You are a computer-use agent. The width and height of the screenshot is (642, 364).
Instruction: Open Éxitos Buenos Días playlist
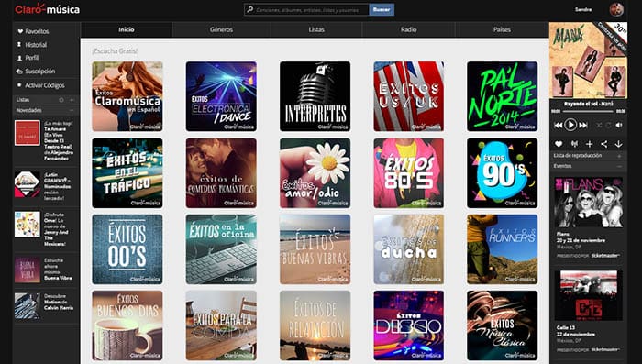click(127, 325)
